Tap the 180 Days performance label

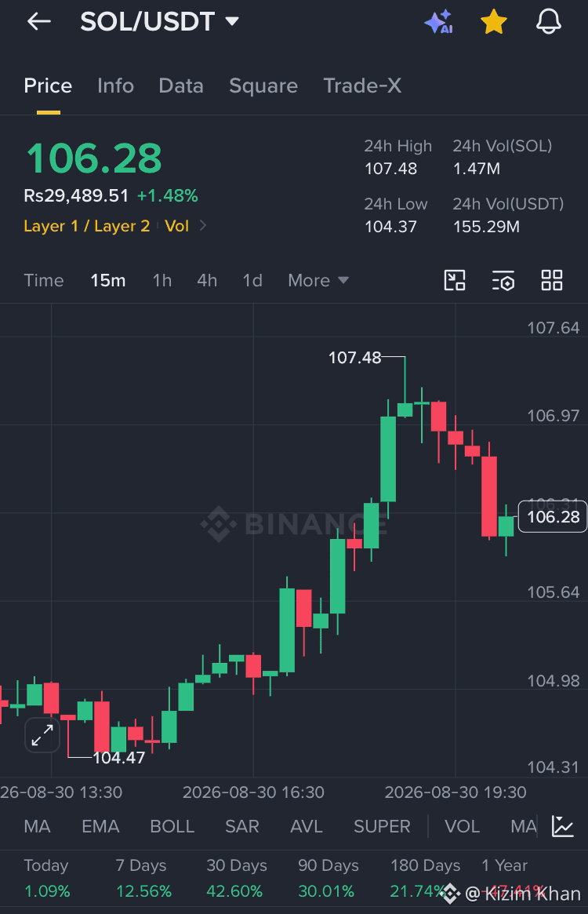(x=425, y=865)
